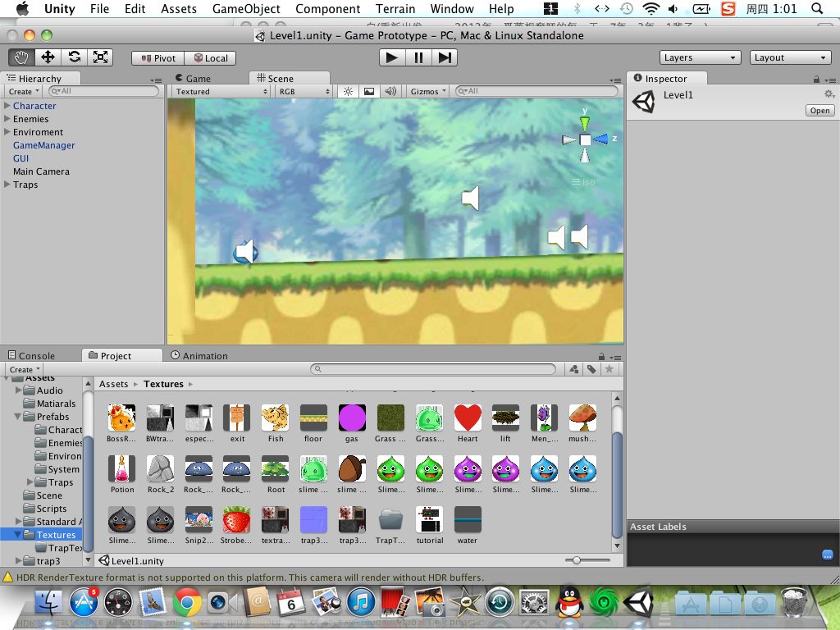This screenshot has width=840, height=630.
Task: Toggle Local/Global handle rotation
Action: 211,58
